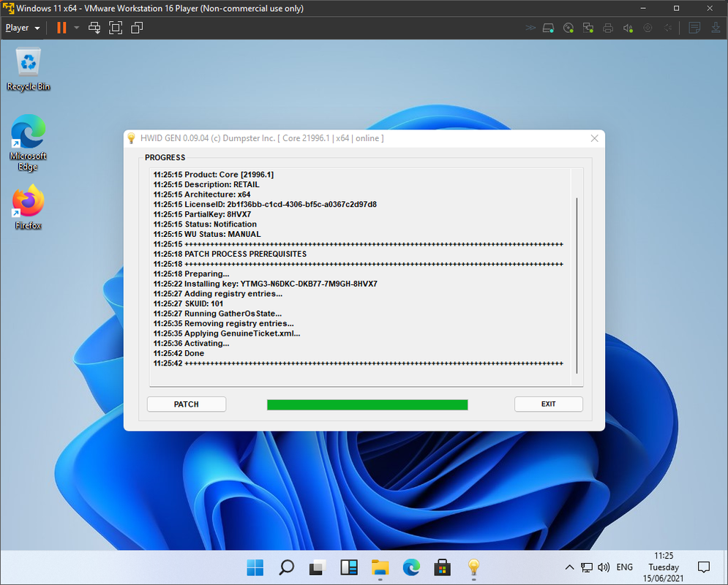728x585 pixels.
Task: Open taskbar Search
Action: (x=286, y=567)
